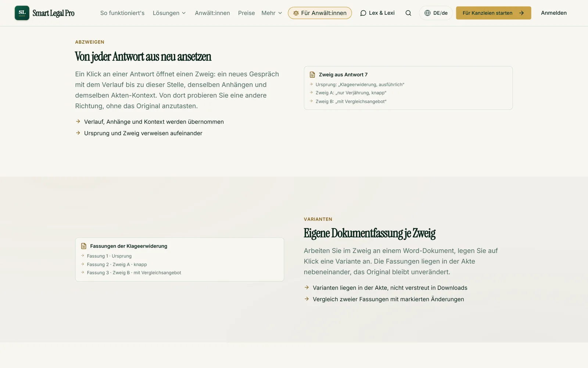Open the Lex & Lexi link
This screenshot has width=588, height=368.
pos(377,13)
